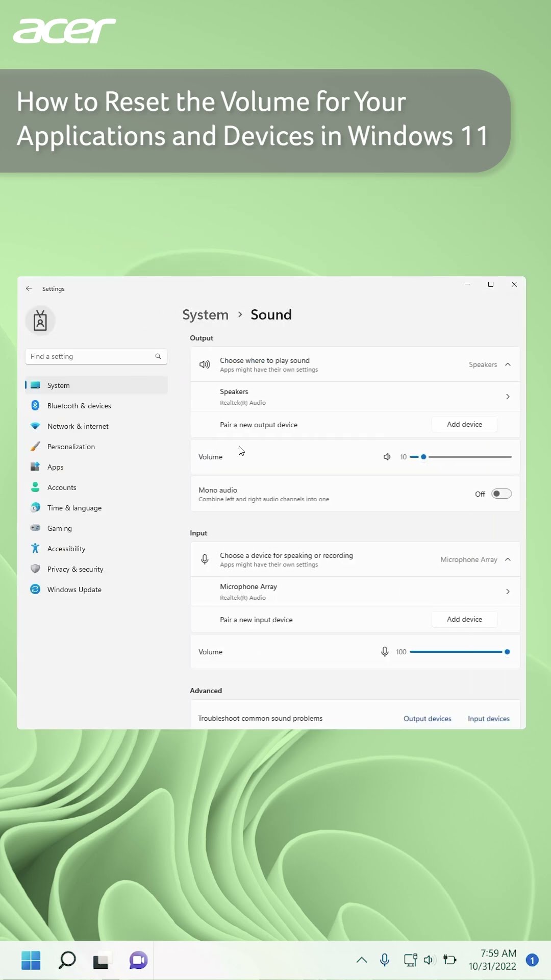Open the notification badge in taskbar
This screenshot has height=980, width=551.
click(x=532, y=960)
